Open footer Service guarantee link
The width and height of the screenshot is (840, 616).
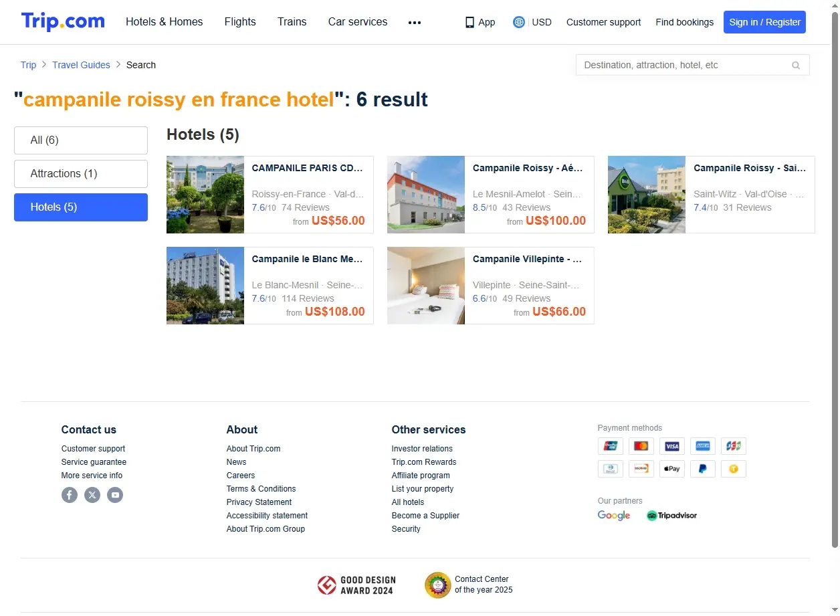(x=94, y=462)
